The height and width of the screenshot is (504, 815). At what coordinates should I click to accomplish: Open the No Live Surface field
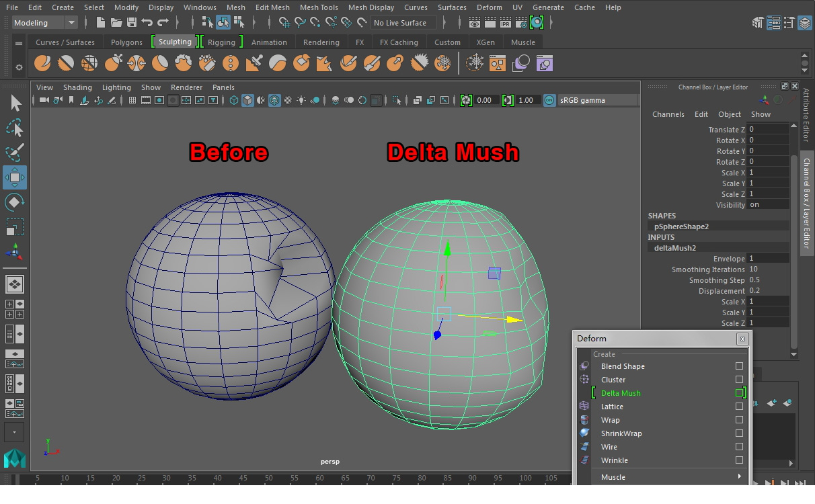click(404, 22)
